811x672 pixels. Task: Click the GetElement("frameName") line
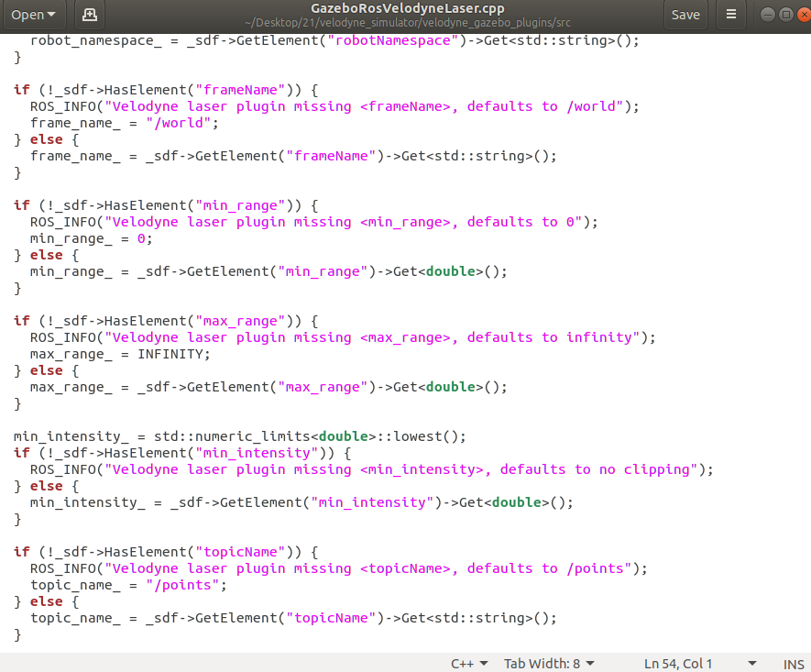[293, 156]
